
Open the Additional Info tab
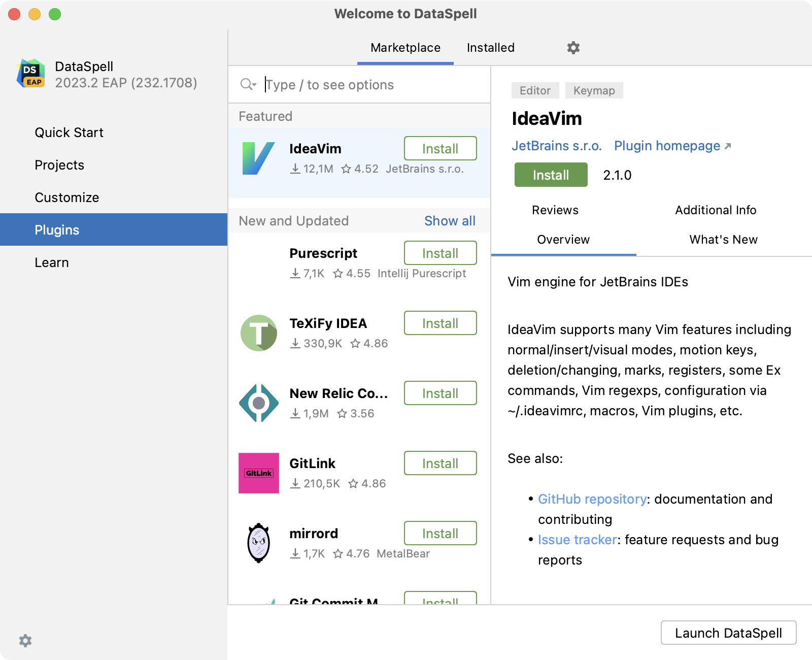point(716,210)
